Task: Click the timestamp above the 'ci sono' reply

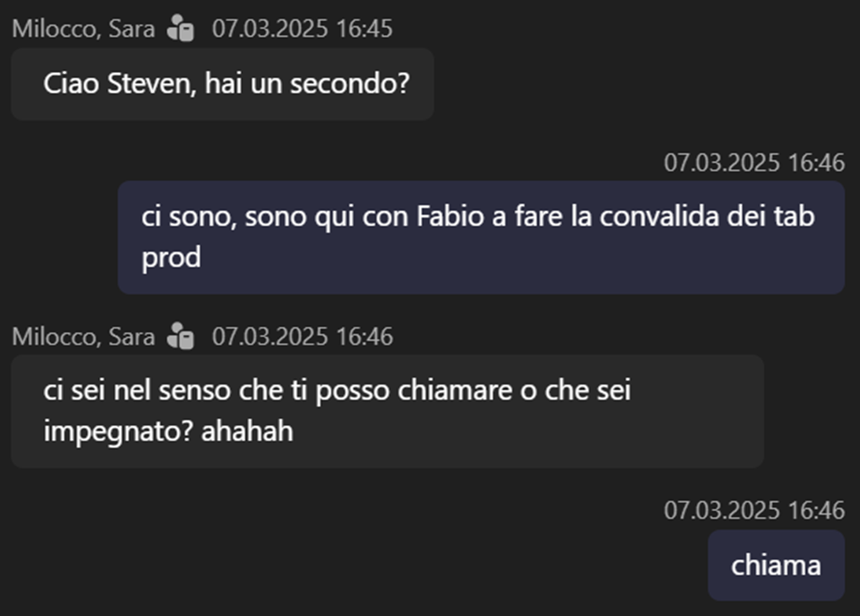Action: [754, 162]
